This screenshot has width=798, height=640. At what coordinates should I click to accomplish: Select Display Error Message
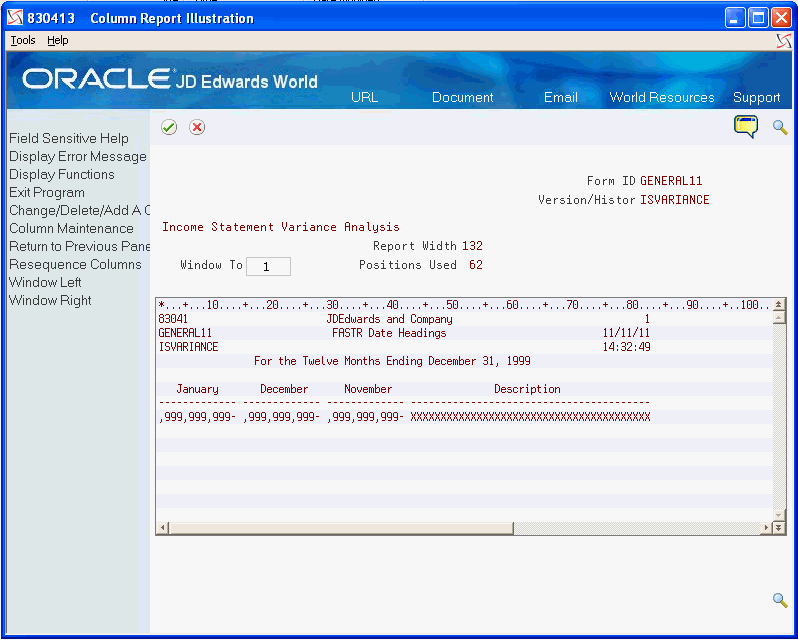coord(78,156)
